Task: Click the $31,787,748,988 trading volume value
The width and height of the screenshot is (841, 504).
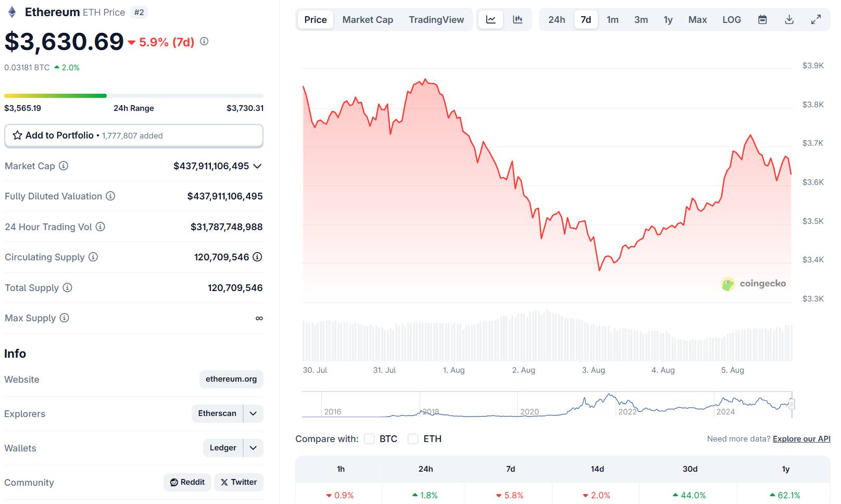Action: pos(227,227)
